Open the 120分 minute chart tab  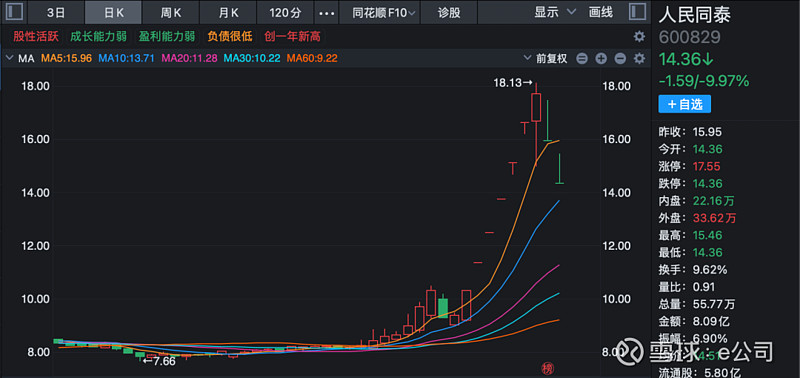[x=285, y=12]
